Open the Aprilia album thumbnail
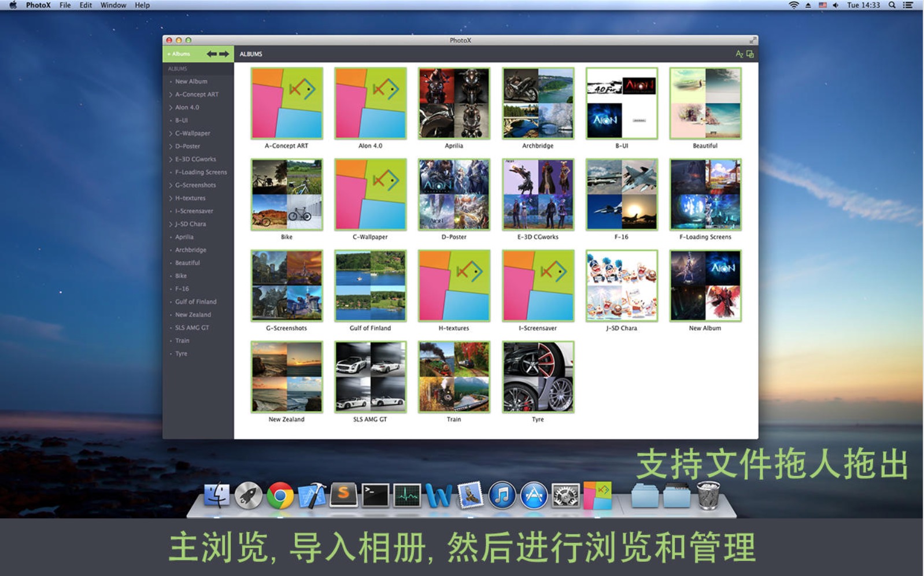The image size is (924, 576). pyautogui.click(x=454, y=104)
